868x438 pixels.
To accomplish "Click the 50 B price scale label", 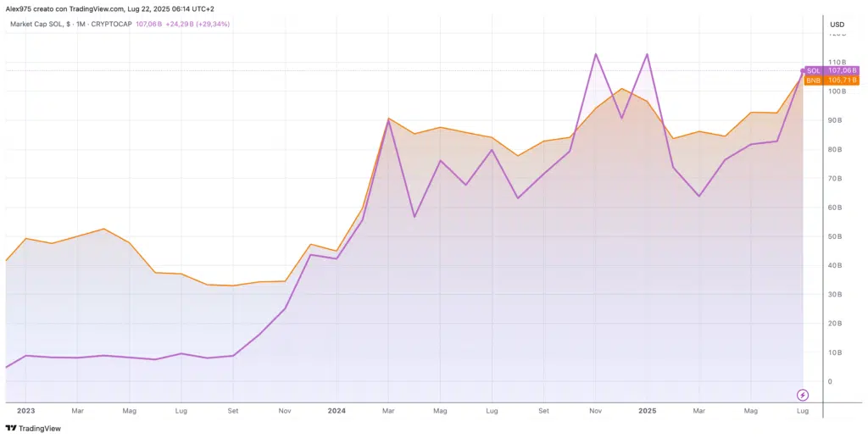I will (835, 236).
